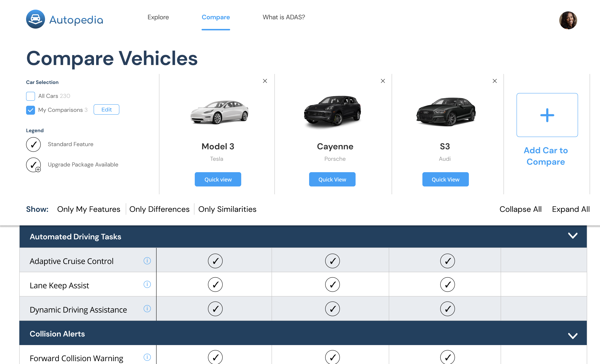
Task: Open the What is ADAS? tab
Action: pos(284,17)
